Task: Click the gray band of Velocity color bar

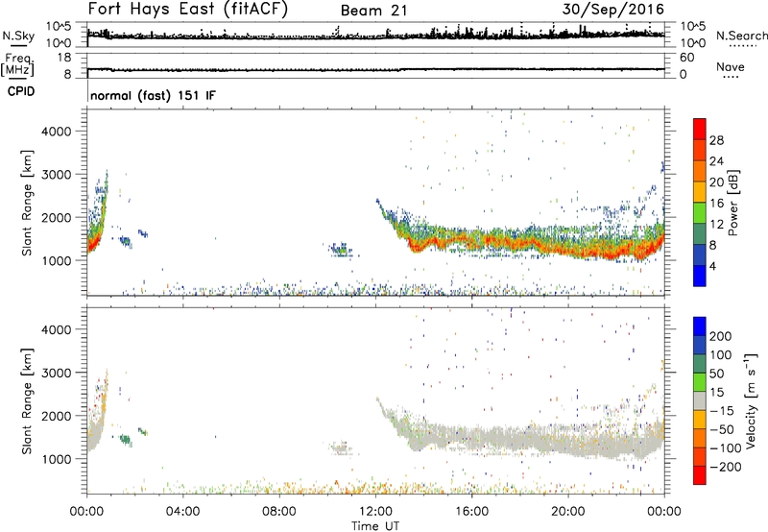Action: 700,400
